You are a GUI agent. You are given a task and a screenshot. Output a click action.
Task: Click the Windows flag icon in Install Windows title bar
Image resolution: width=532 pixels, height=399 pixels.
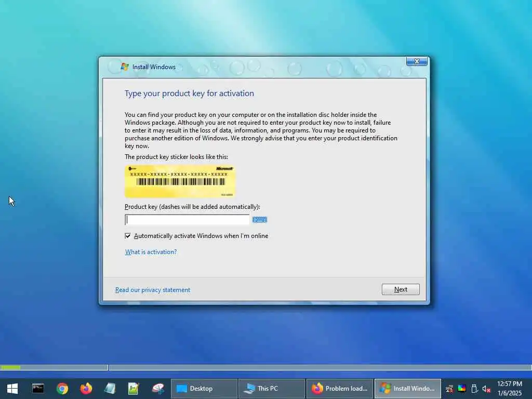125,67
